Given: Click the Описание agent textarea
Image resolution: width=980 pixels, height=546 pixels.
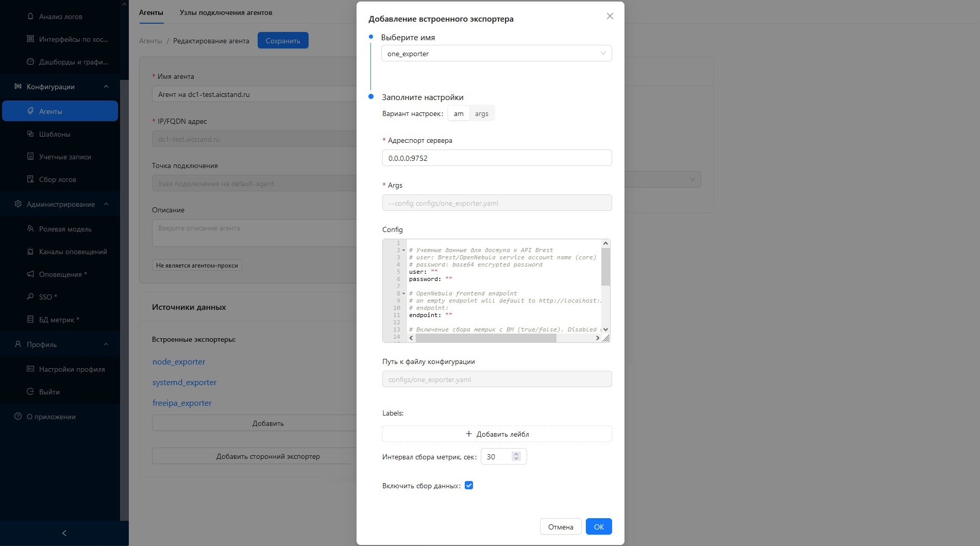Looking at the screenshot, I should coord(255,233).
